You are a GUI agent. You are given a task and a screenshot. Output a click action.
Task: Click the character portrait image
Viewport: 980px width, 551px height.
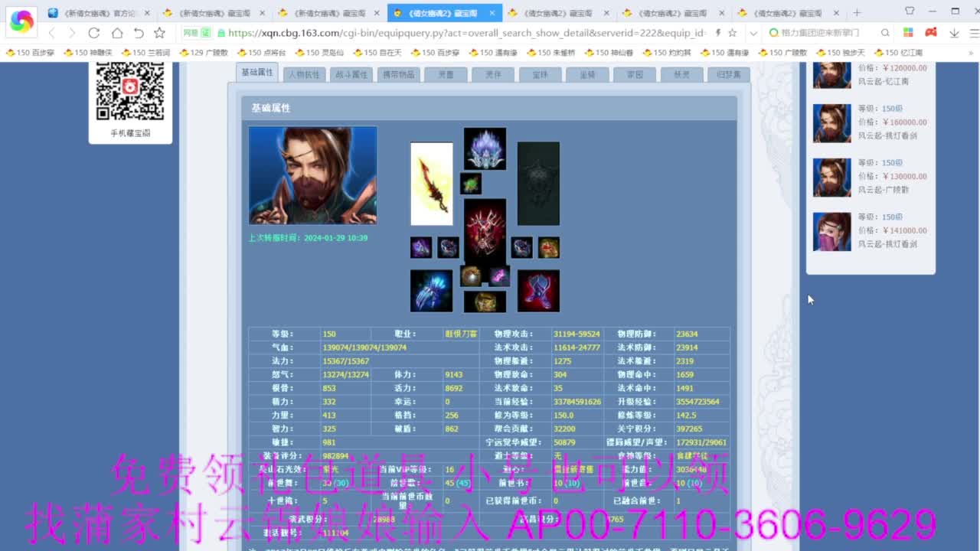[312, 175]
